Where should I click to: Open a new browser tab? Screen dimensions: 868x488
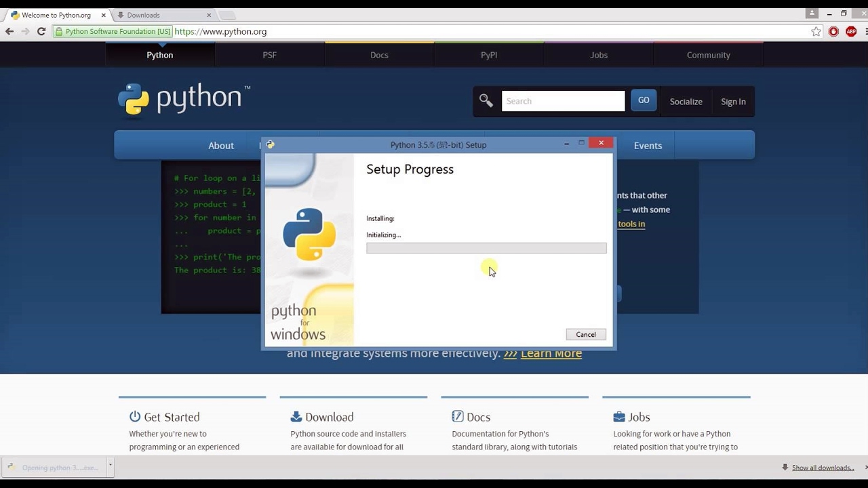pos(227,15)
